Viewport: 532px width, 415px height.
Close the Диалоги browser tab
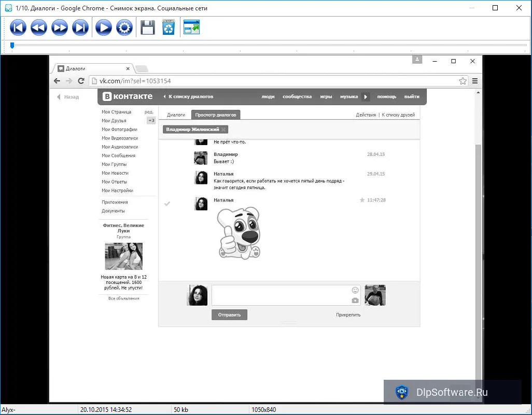coord(128,68)
